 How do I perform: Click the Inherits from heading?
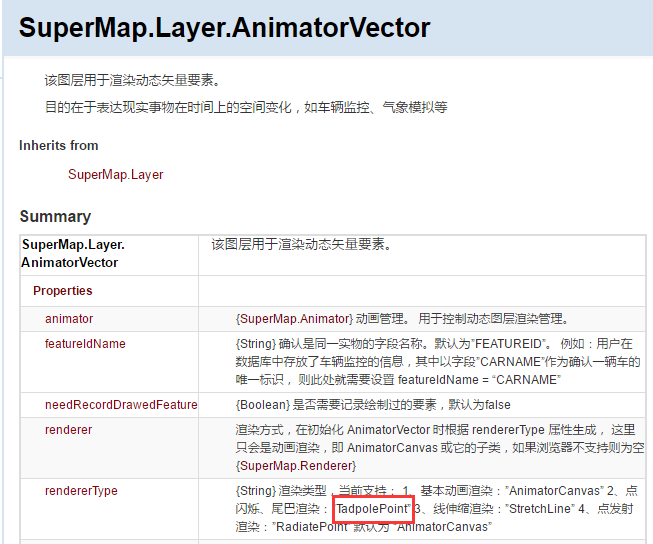click(59, 145)
